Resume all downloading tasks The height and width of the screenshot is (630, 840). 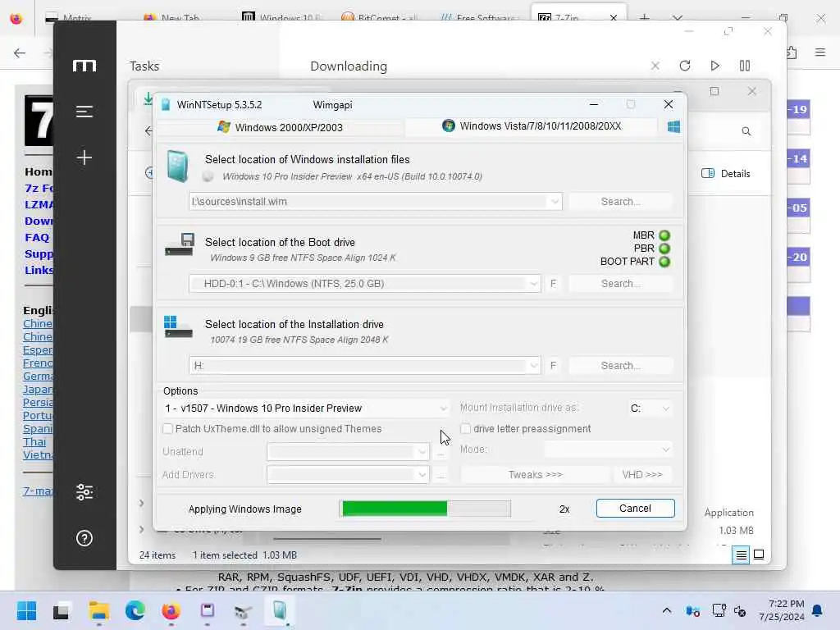click(x=714, y=66)
